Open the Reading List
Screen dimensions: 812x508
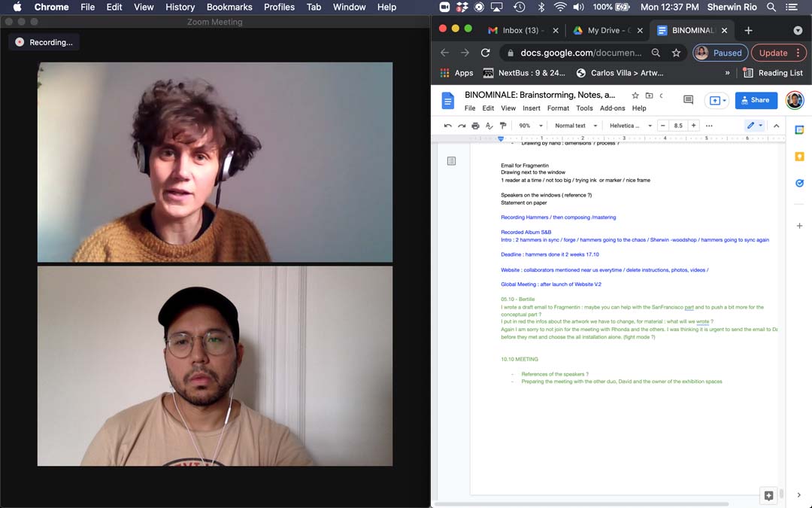coord(773,73)
